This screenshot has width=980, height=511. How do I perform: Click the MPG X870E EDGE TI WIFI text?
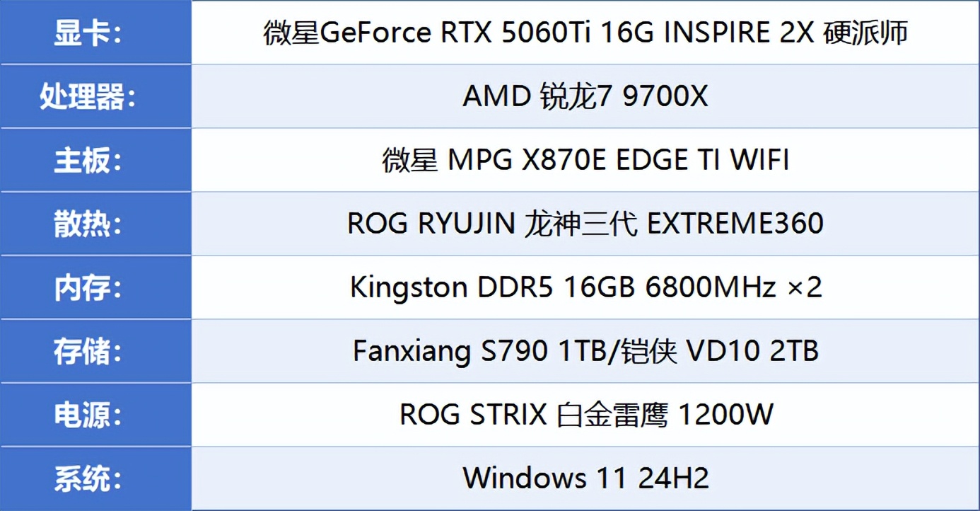point(619,161)
